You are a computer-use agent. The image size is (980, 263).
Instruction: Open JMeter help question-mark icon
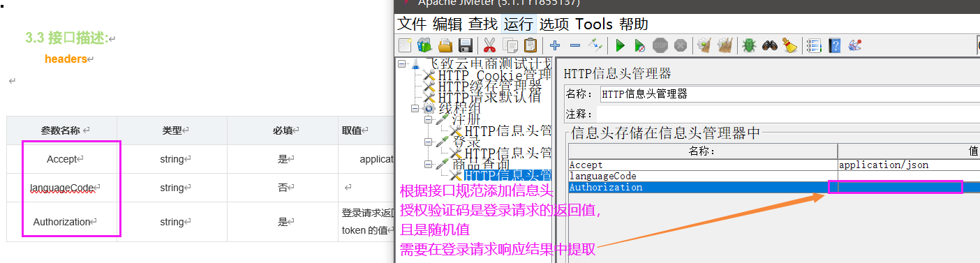point(834,46)
